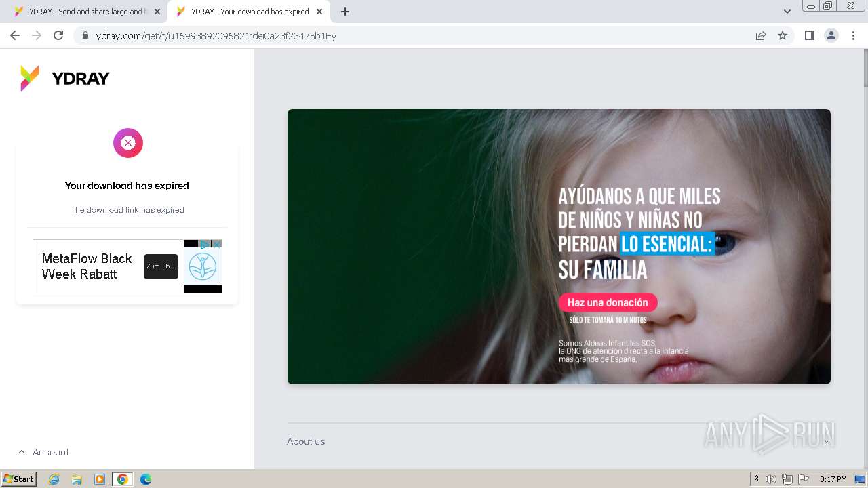Show hidden system tray icons
The image size is (868, 488).
pyautogui.click(x=757, y=479)
